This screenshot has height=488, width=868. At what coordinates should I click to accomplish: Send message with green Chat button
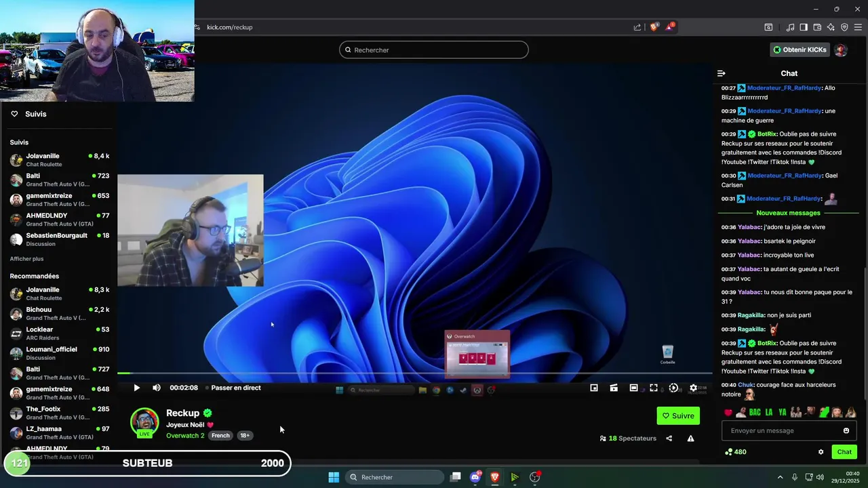click(x=844, y=452)
